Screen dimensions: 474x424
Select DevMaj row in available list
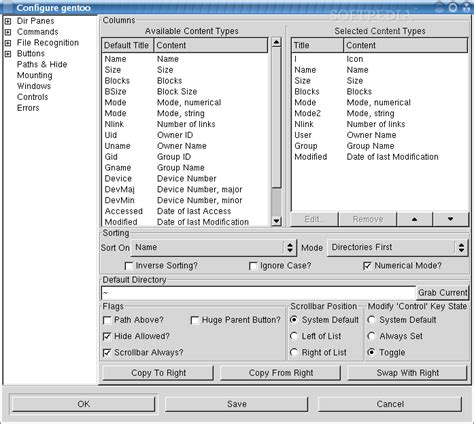[x=185, y=189]
